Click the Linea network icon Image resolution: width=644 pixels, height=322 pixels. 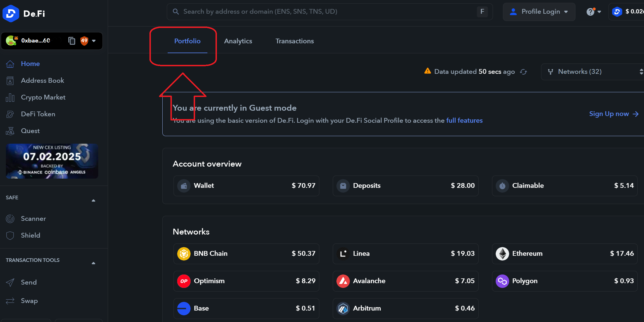[343, 254]
